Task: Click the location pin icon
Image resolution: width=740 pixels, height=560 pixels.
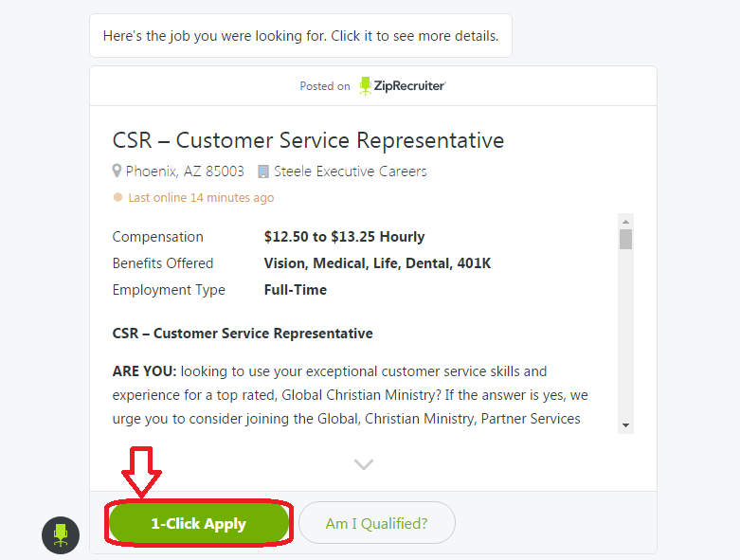Action: [117, 172]
